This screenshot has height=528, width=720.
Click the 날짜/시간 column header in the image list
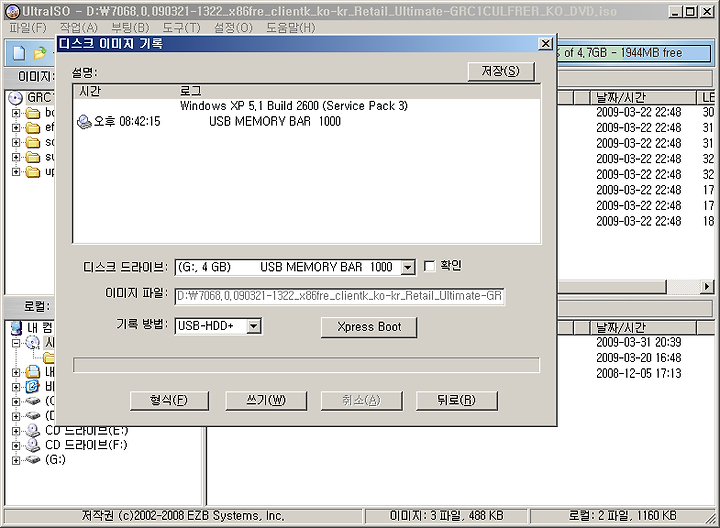pos(642,97)
